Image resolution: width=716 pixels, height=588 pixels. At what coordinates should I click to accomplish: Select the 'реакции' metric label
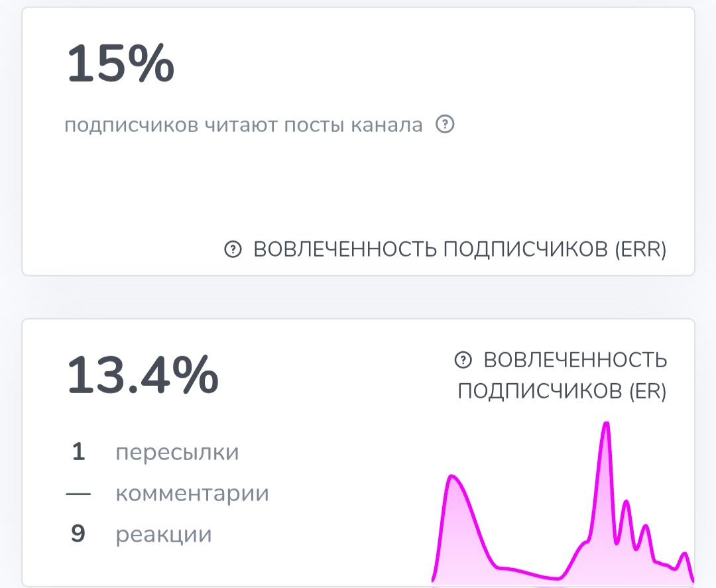164,534
